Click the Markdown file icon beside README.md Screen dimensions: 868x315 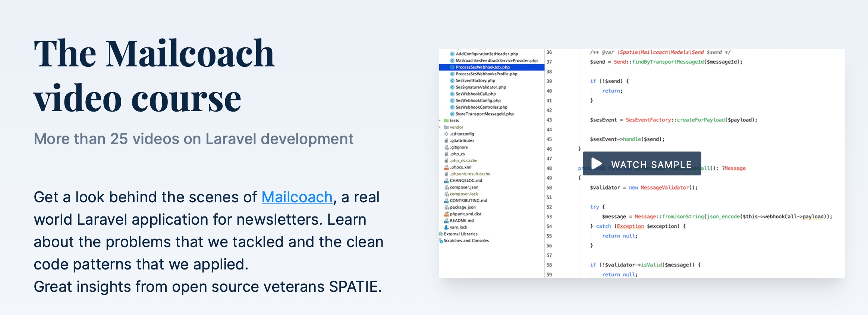click(x=446, y=221)
